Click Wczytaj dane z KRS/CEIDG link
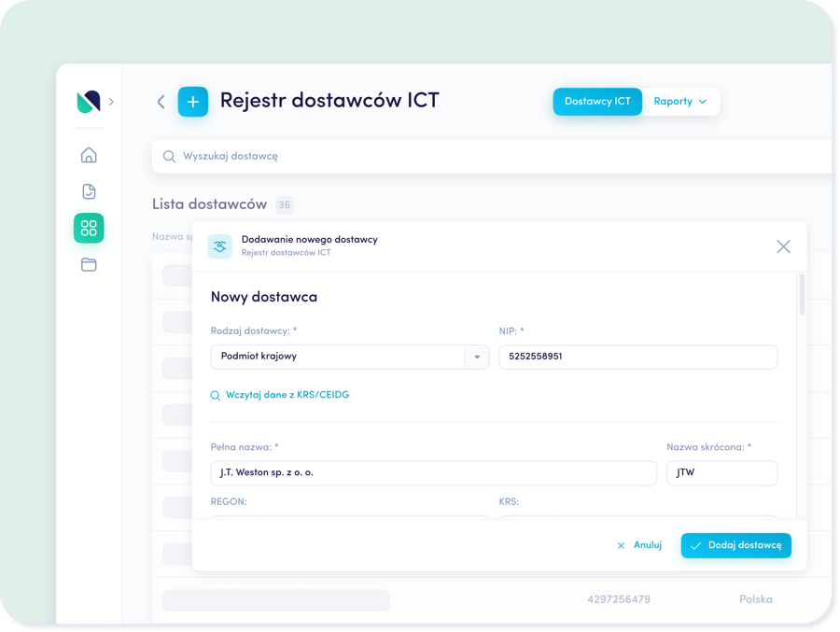Screen dimensions: 840x632 click(x=280, y=395)
